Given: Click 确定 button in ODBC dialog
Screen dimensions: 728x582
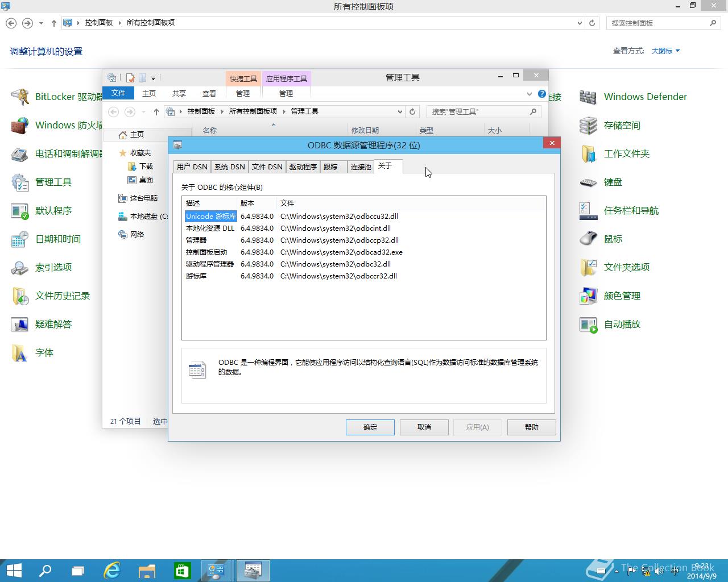Looking at the screenshot, I should pyautogui.click(x=370, y=427).
